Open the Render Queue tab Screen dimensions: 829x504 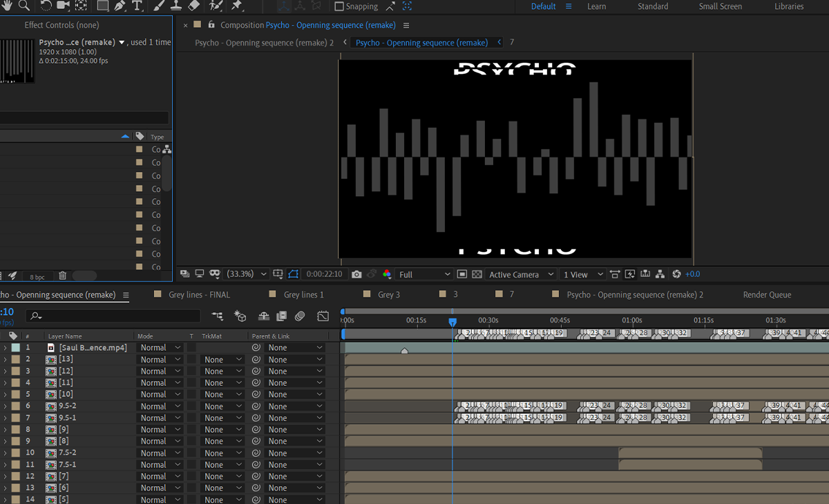coord(767,295)
